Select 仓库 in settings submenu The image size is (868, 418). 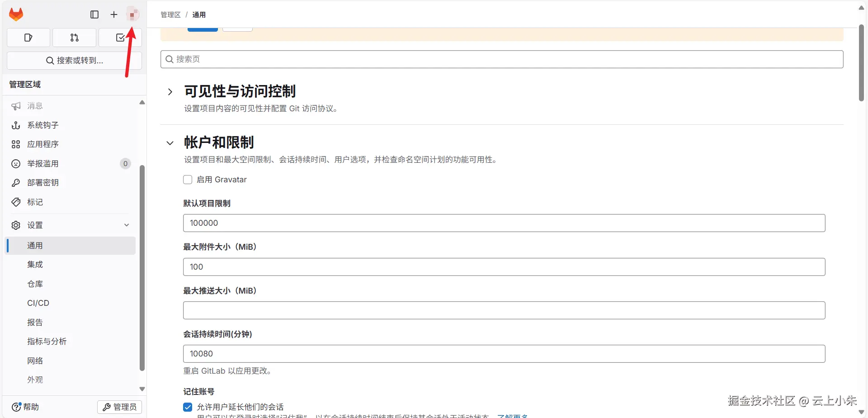pyautogui.click(x=71, y=284)
